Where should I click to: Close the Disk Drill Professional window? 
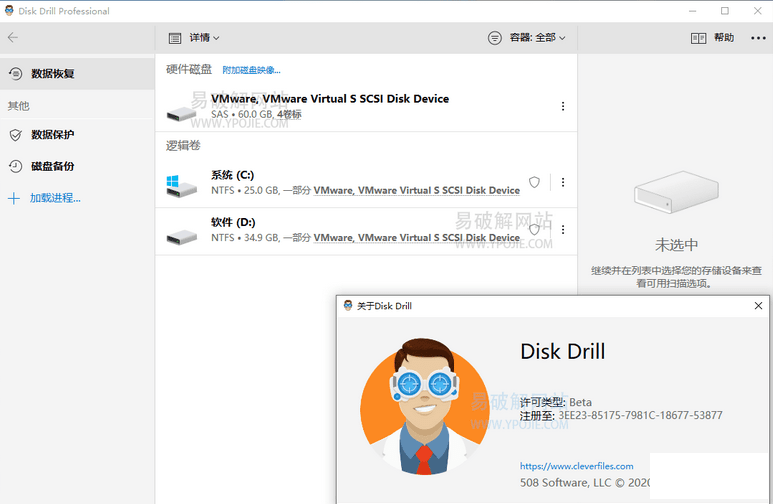pyautogui.click(x=758, y=11)
